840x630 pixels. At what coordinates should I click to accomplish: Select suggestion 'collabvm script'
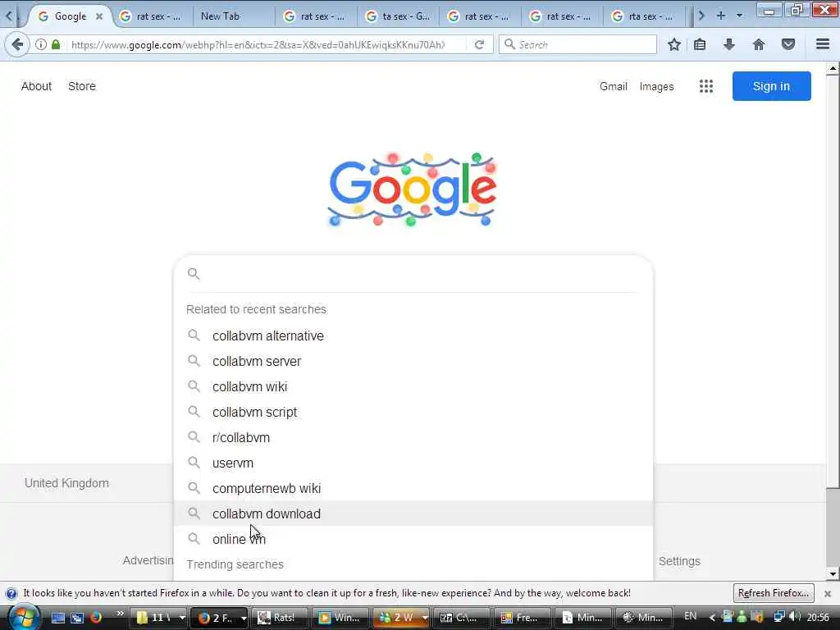413,412
